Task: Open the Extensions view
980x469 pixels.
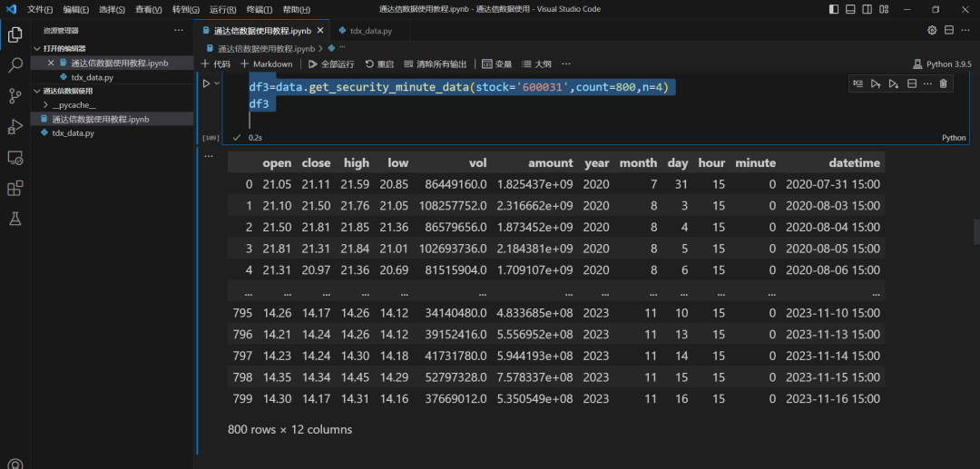Action: [15, 188]
